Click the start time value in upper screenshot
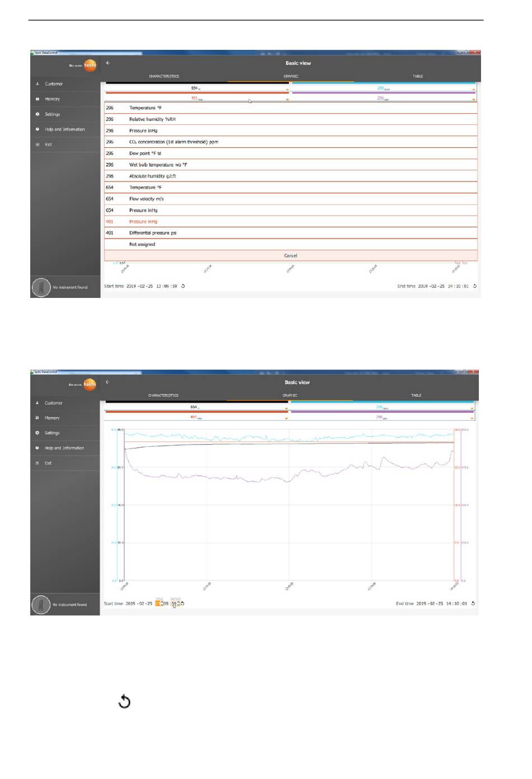The image size is (532, 779). tap(152, 286)
